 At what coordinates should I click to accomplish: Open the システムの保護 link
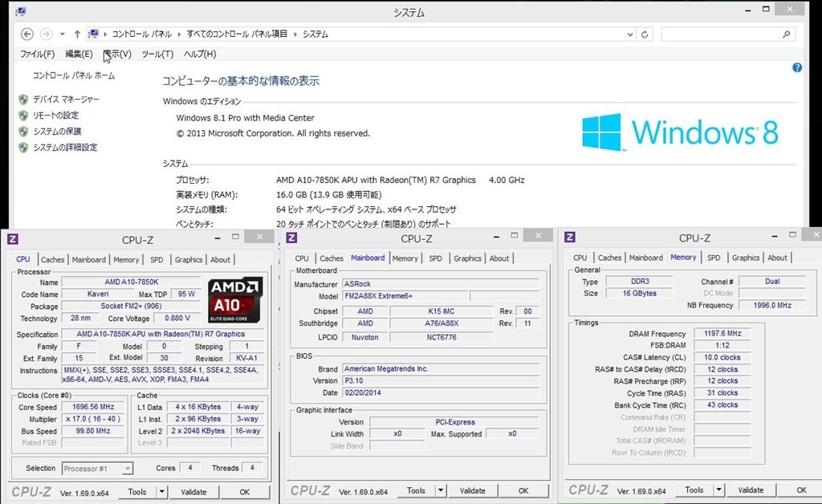pos(57,132)
